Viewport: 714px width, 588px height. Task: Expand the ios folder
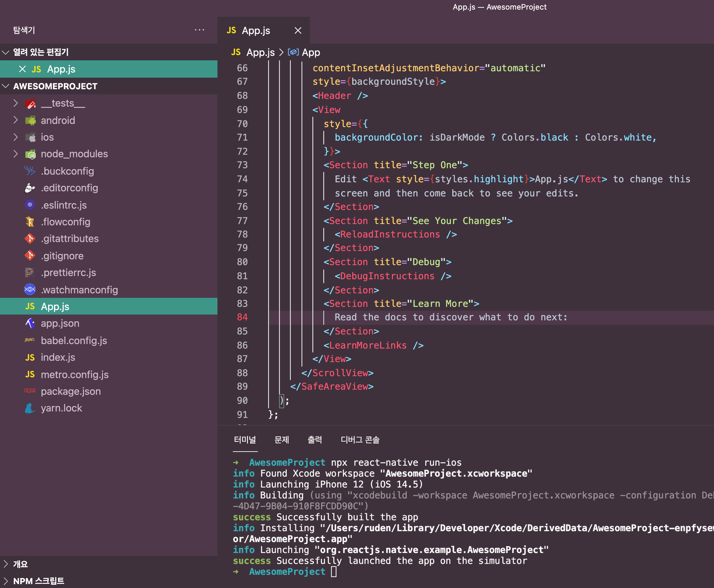coord(16,137)
